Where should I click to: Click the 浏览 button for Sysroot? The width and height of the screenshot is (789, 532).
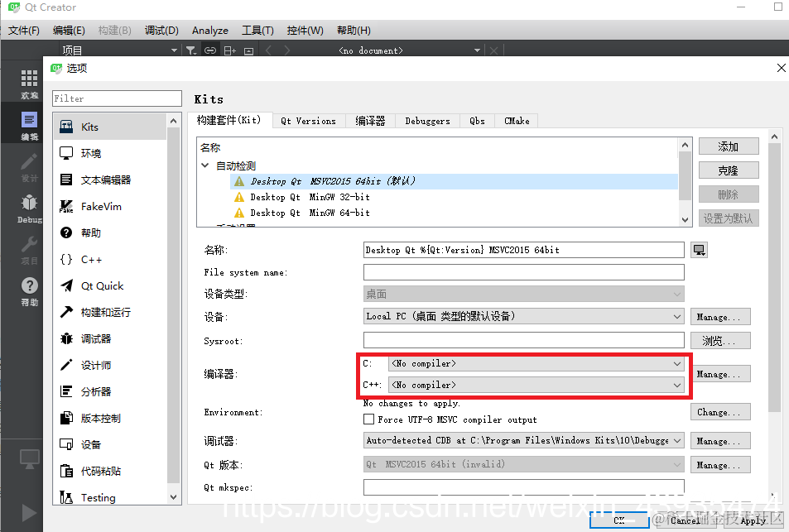point(719,340)
